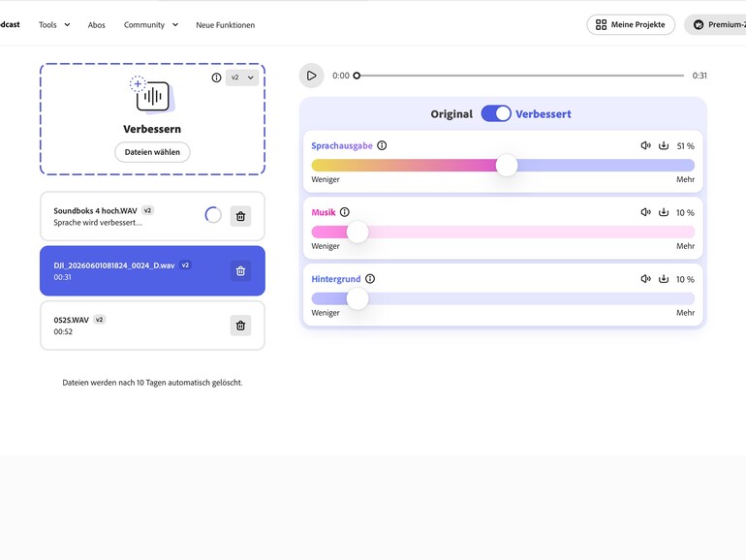Viewport: 746px width, 560px height.
Task: Click the upload audio waveform icon
Action: point(152,96)
